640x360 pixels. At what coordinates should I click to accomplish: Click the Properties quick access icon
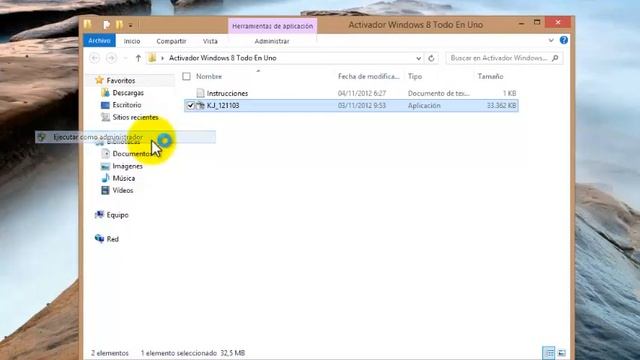[x=107, y=25]
